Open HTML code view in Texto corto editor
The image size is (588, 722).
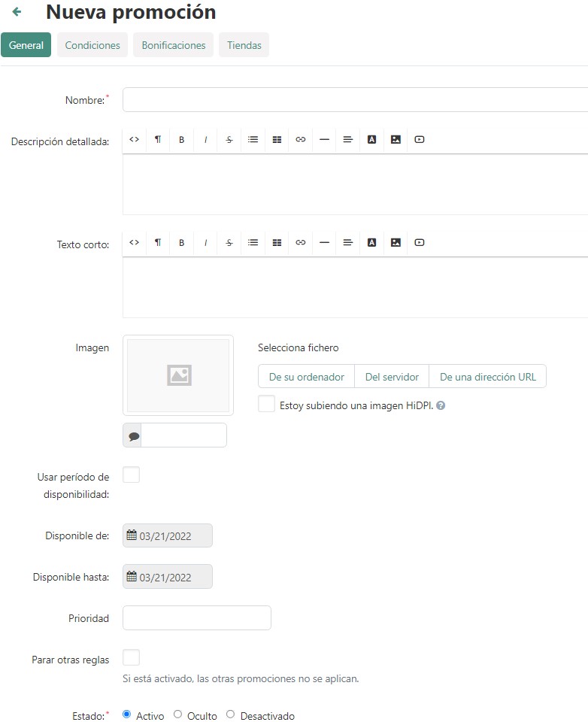134,243
